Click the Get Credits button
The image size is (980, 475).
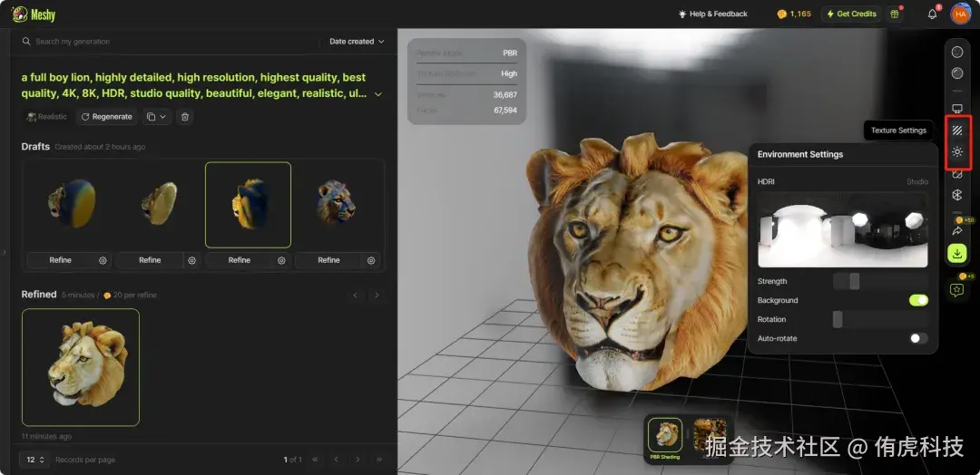point(850,14)
